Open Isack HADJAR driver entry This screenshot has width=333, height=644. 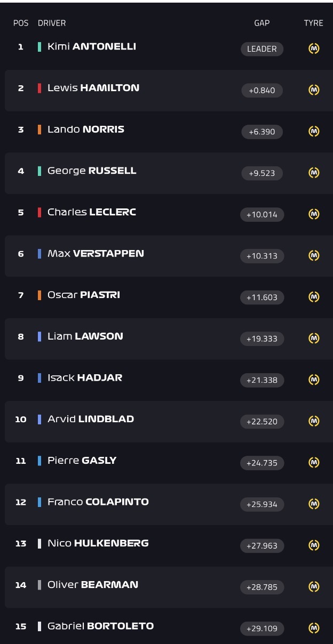point(166,380)
